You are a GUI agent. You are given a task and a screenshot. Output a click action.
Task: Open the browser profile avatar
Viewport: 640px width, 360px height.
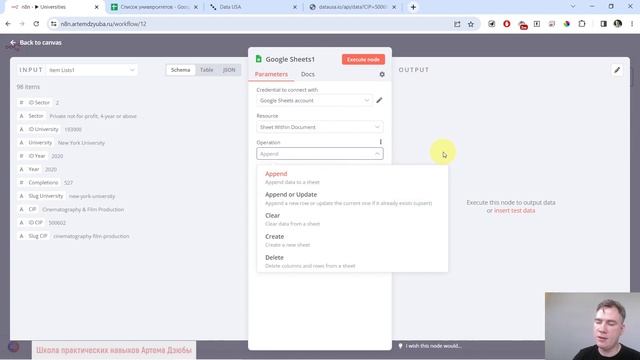click(618, 24)
